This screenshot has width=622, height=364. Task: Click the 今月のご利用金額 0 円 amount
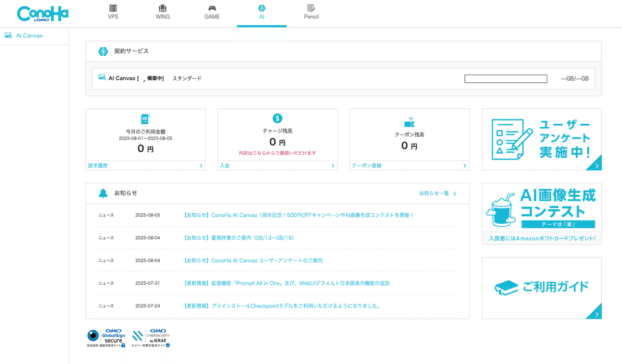coord(146,149)
